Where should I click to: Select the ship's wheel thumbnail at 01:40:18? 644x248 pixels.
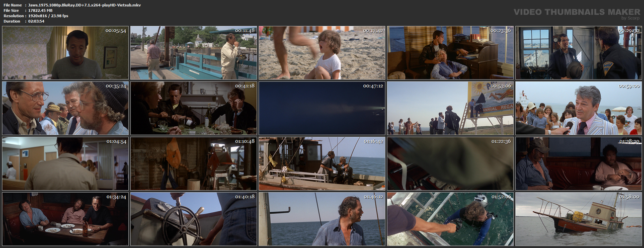(194, 219)
